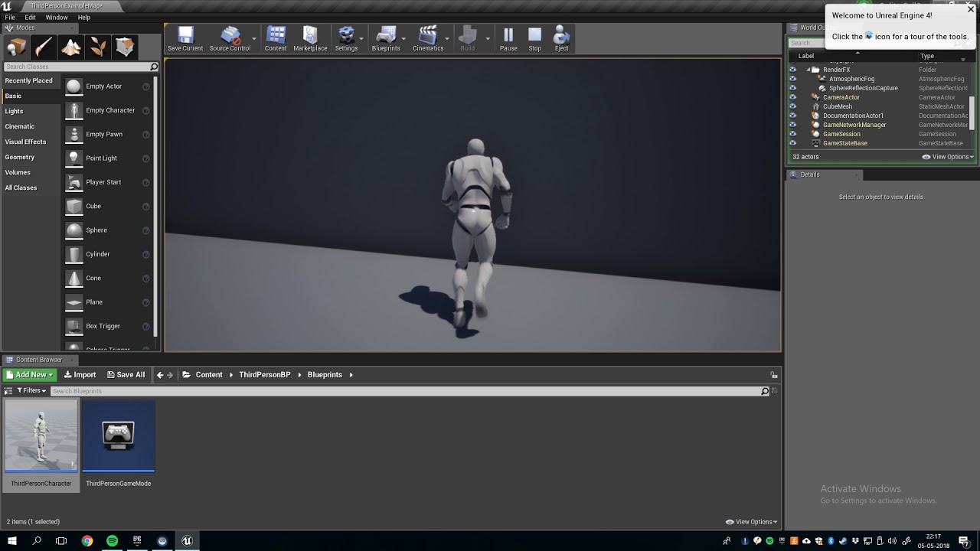
Task: Select the Foliage mode icon
Action: click(98, 47)
